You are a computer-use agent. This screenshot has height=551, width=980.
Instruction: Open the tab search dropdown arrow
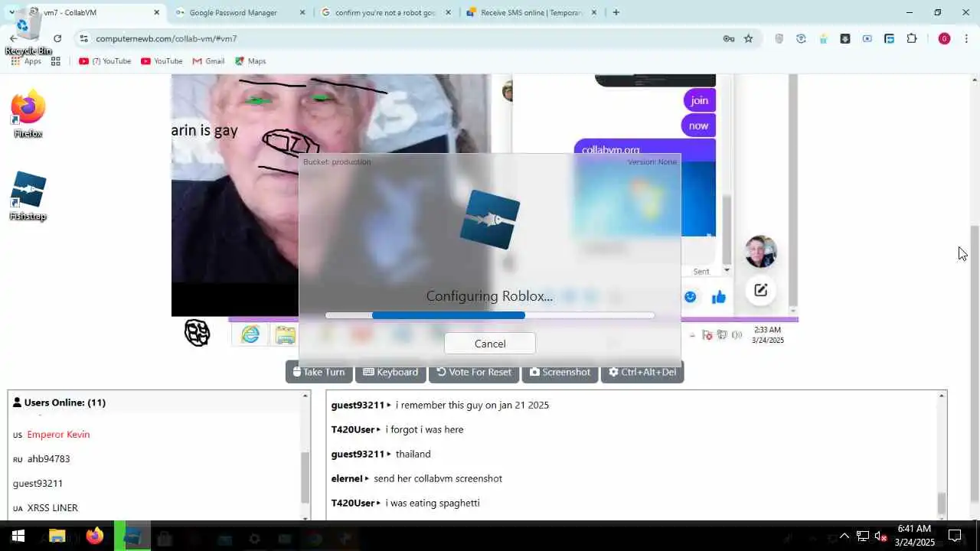[11, 12]
